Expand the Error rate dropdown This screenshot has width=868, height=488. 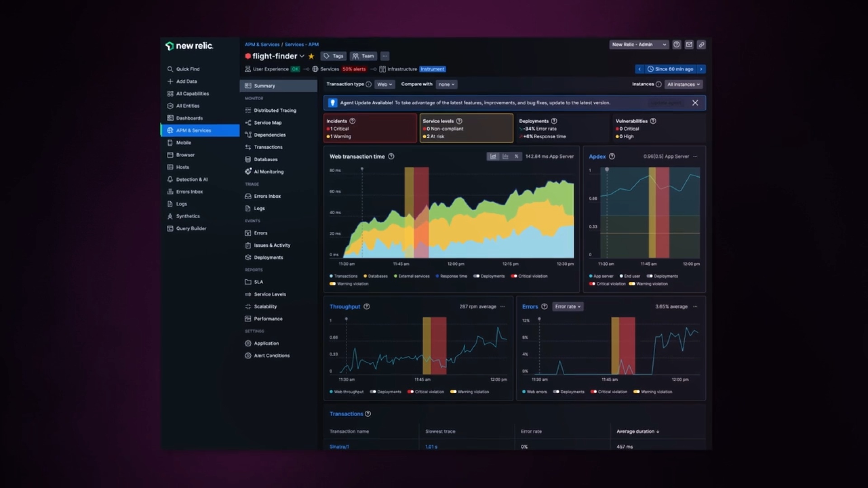(x=568, y=306)
